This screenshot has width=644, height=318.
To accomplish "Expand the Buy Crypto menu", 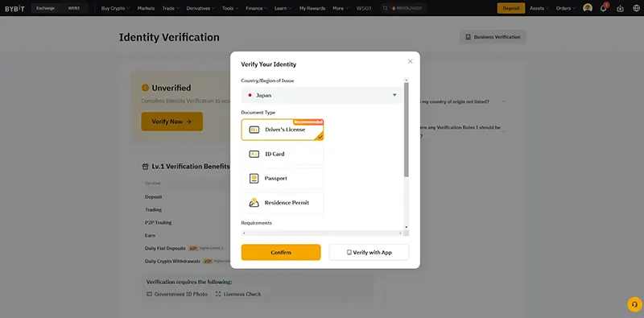I will [x=115, y=8].
